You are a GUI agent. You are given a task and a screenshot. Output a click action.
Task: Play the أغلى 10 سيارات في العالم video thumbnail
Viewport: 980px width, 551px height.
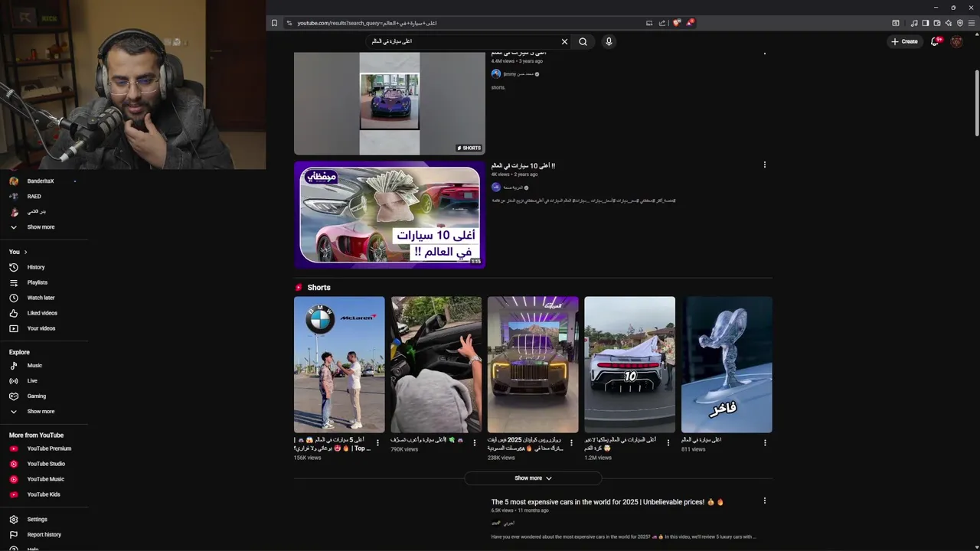390,215
